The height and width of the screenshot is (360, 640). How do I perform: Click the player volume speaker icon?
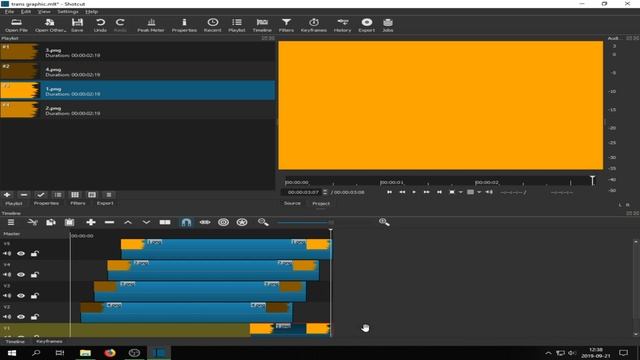click(x=489, y=192)
